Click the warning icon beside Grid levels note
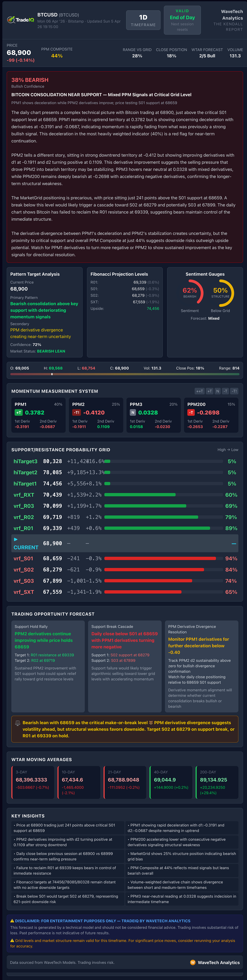 12,940
